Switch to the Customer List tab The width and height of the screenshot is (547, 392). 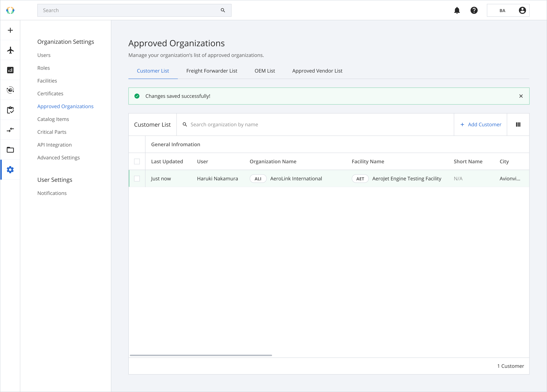pyautogui.click(x=153, y=71)
